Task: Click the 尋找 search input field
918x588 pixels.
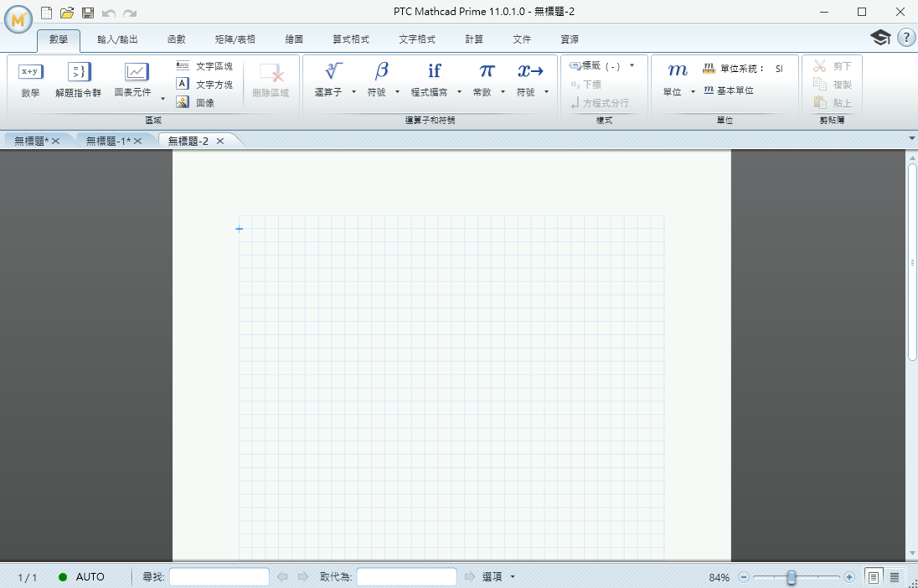Action: [x=219, y=577]
